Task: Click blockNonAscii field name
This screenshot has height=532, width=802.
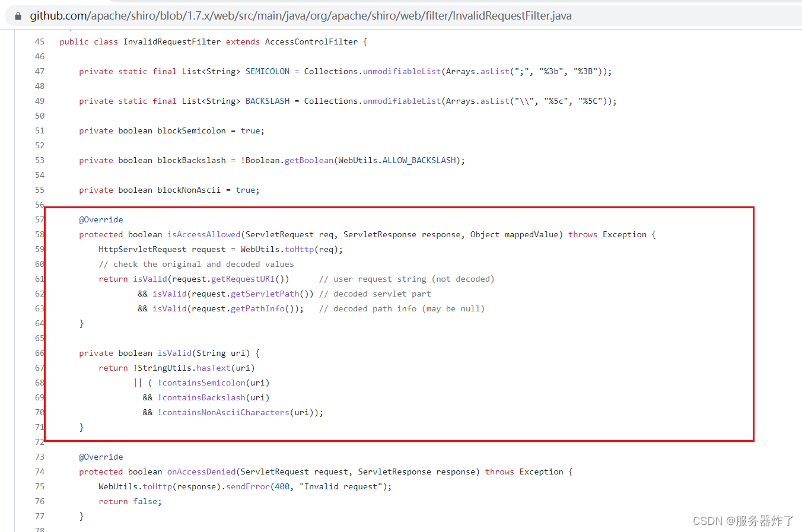Action: (x=189, y=190)
